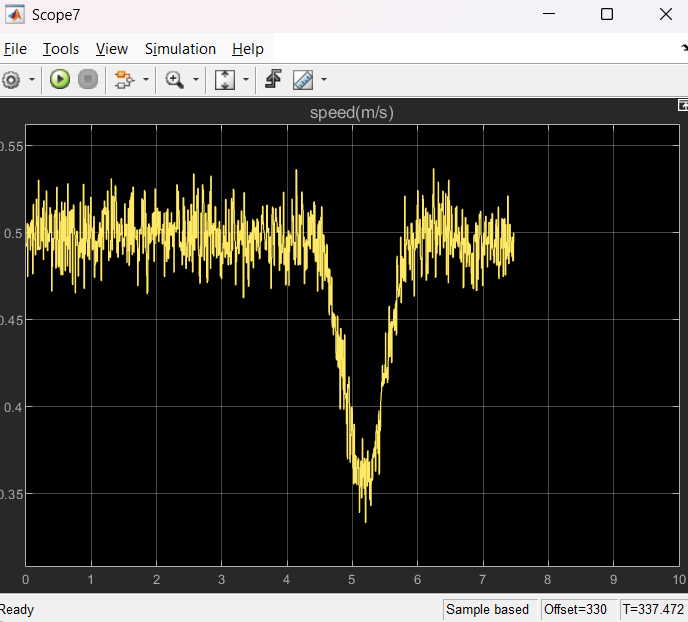
Task: Select the Zoom magnifier tool
Action: click(175, 79)
